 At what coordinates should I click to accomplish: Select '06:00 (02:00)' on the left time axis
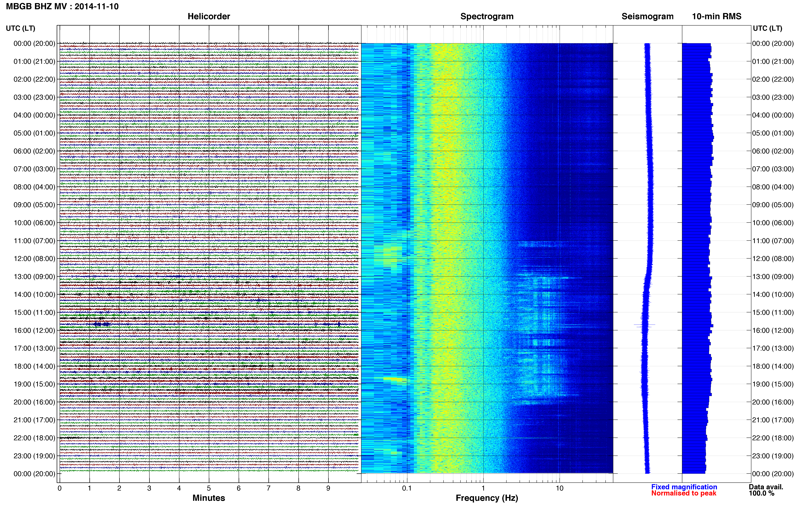coord(34,151)
